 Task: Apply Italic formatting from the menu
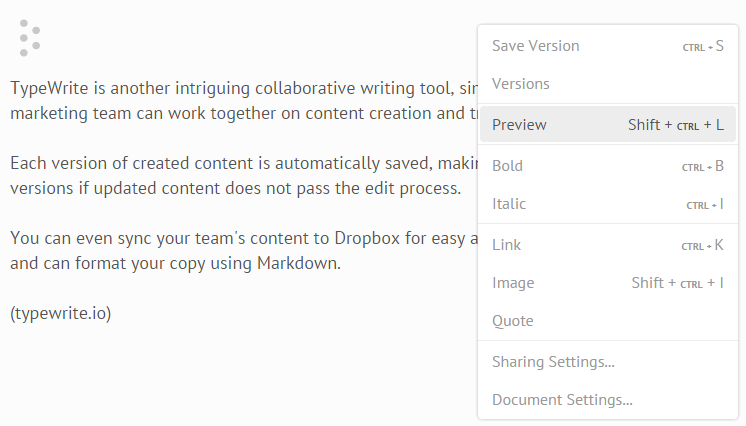[608, 204]
